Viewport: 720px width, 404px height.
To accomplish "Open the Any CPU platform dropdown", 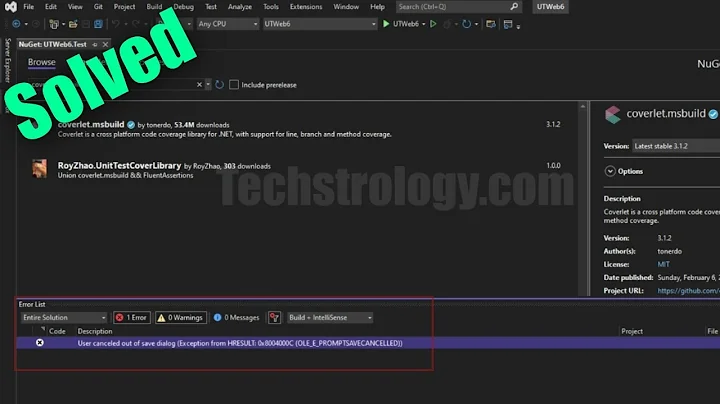I will point(228,24).
